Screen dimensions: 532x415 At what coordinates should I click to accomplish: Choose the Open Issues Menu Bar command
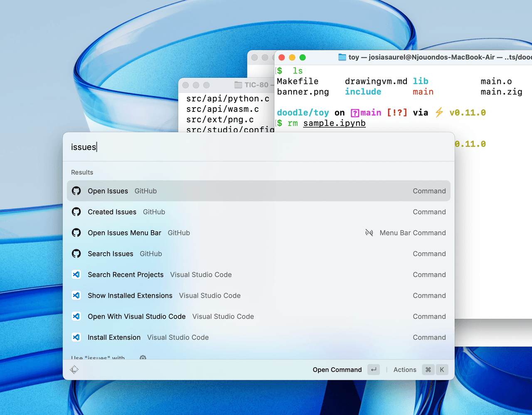click(124, 233)
